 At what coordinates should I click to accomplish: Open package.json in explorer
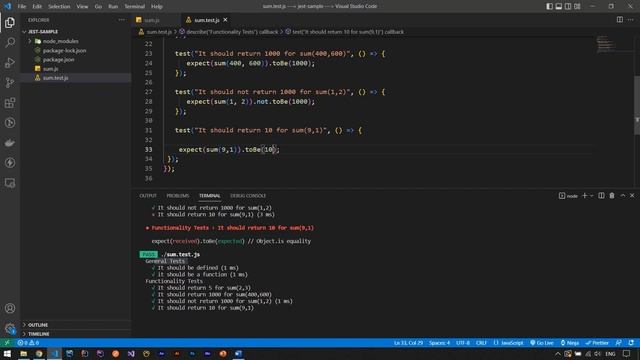58,60
